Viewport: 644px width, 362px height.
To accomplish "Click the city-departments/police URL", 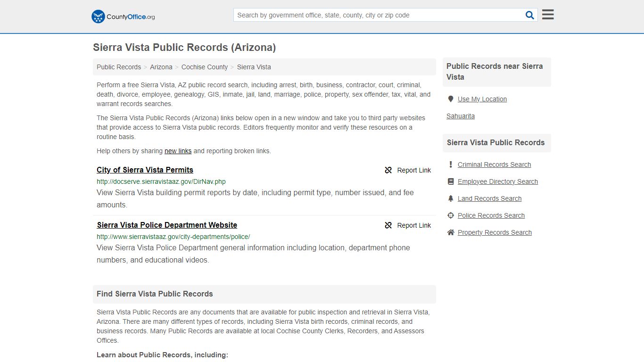I will point(173,237).
